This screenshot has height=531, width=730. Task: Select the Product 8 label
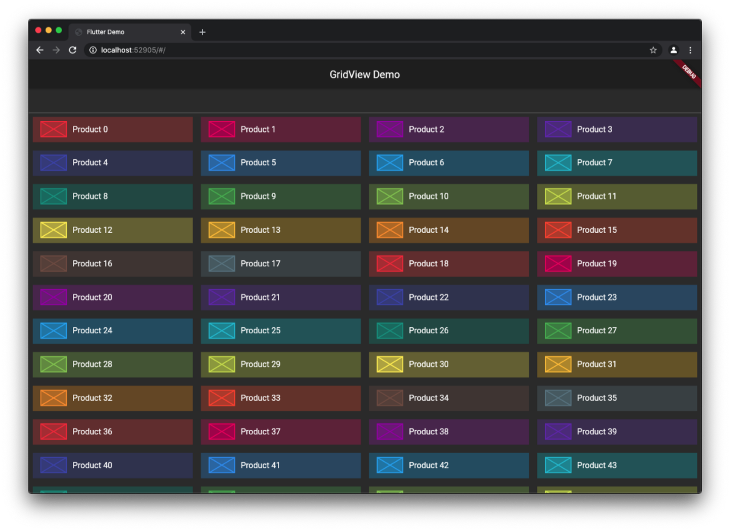pyautogui.click(x=90, y=196)
